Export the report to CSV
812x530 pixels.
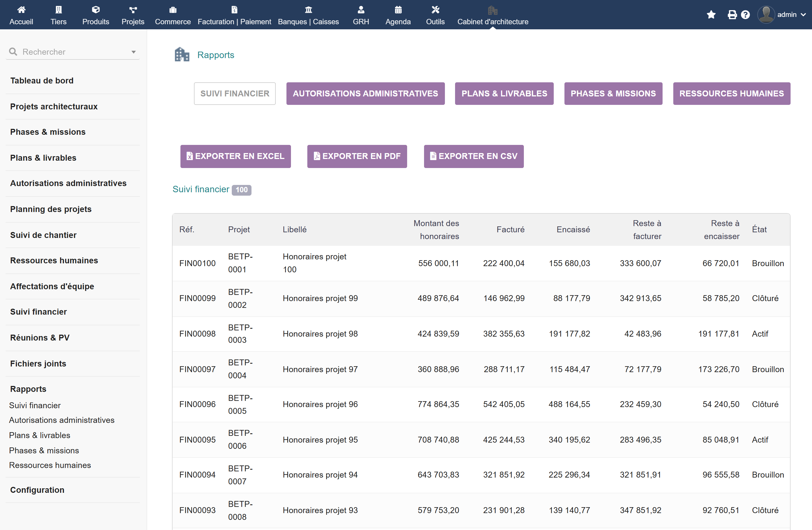click(x=474, y=156)
